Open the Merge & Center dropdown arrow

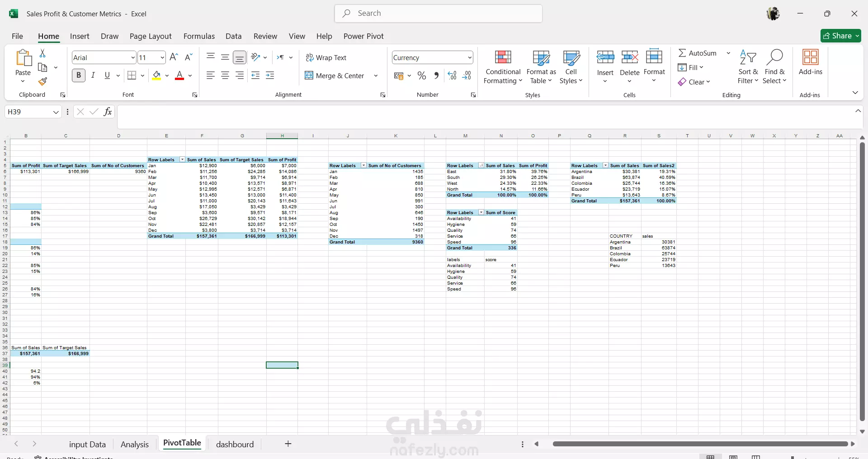tap(376, 76)
